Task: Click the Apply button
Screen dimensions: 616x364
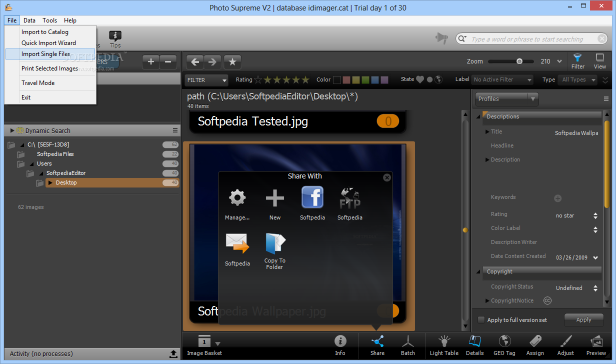Action: pos(583,320)
